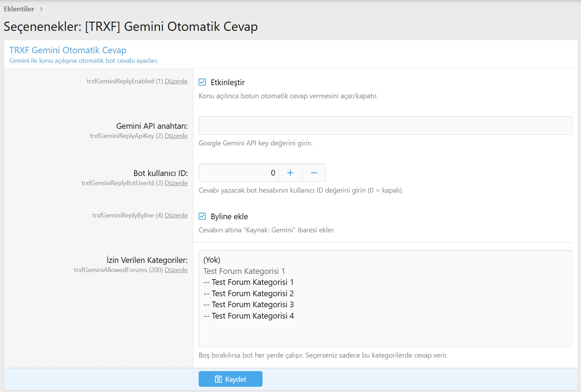The height and width of the screenshot is (392, 581).
Task: Open Düzenle link for trxfGeminiReplyEnabled
Action: click(176, 81)
